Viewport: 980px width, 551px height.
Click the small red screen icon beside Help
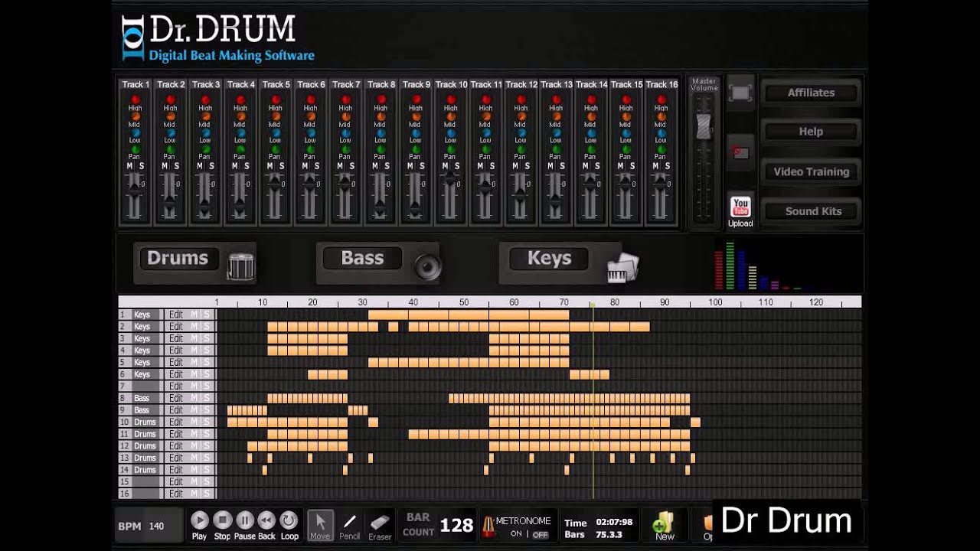(740, 152)
